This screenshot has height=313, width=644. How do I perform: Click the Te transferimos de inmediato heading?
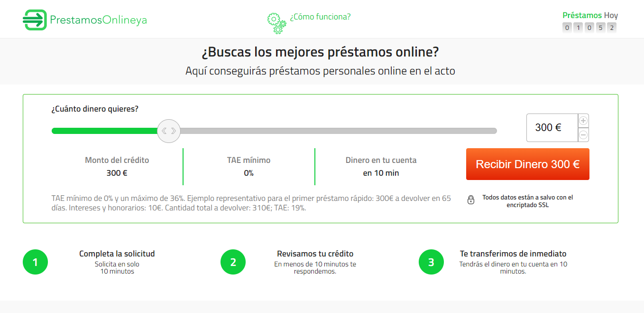click(513, 254)
